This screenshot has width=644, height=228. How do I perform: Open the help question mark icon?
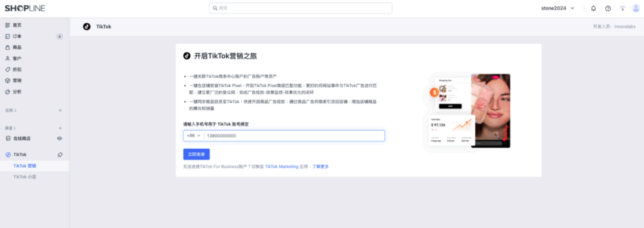tap(608, 8)
